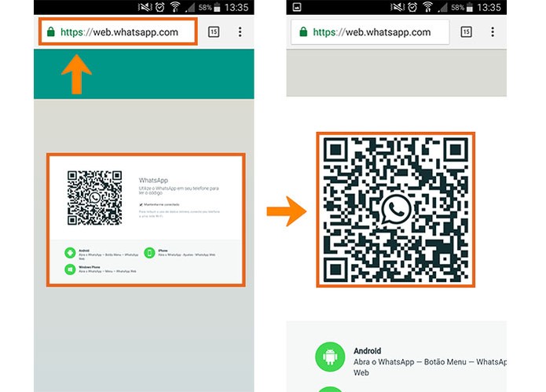Viewport: 546px width, 392px height.
Task: Tap small green Android icon in left screenshot
Action: coord(70,253)
